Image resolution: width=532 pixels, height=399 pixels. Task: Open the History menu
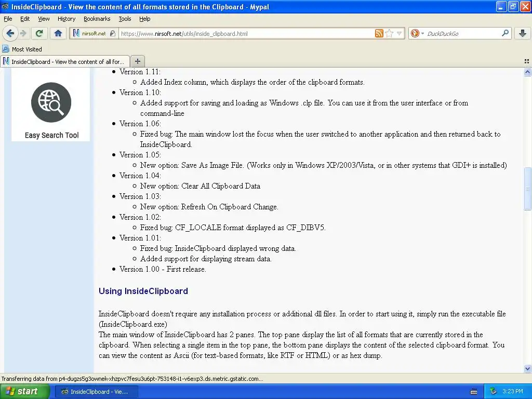[x=66, y=19]
